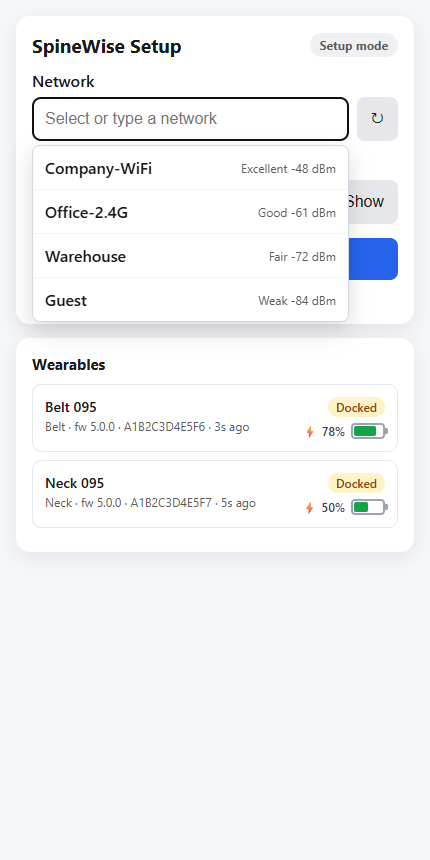This screenshot has height=860, width=430.
Task: Click the Network field label
Action: 63,82
